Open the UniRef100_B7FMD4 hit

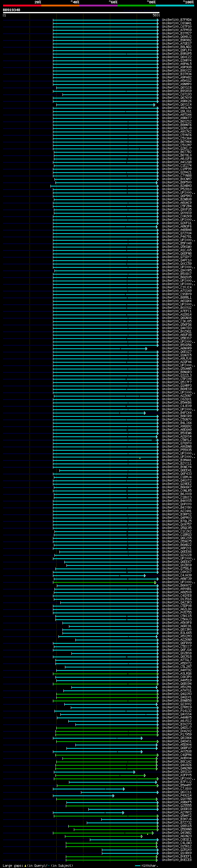pos(177,20)
